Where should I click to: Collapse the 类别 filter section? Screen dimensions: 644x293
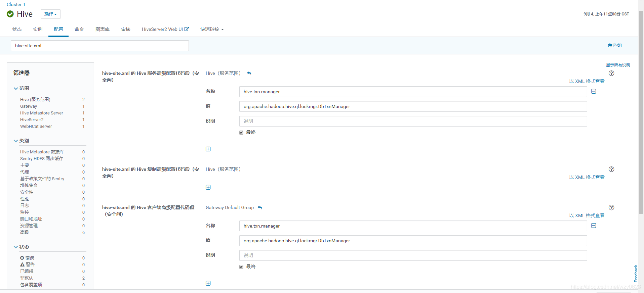[x=16, y=141]
